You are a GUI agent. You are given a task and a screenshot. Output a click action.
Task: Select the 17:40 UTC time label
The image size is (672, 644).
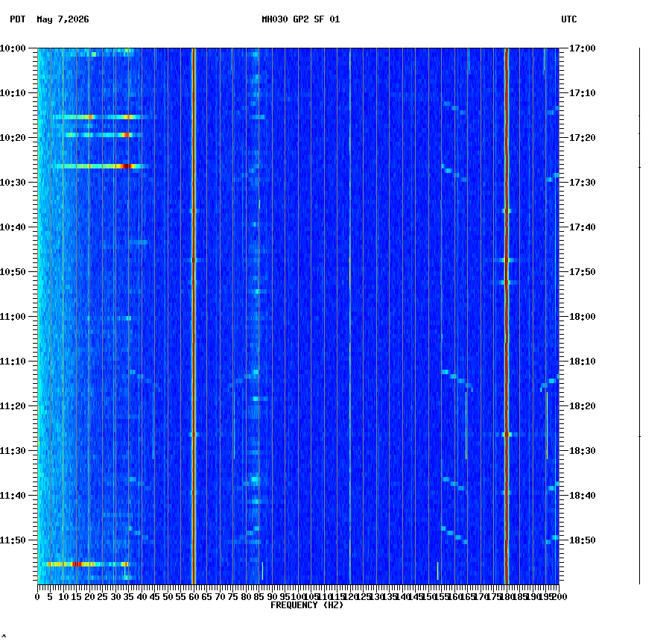[x=583, y=227]
